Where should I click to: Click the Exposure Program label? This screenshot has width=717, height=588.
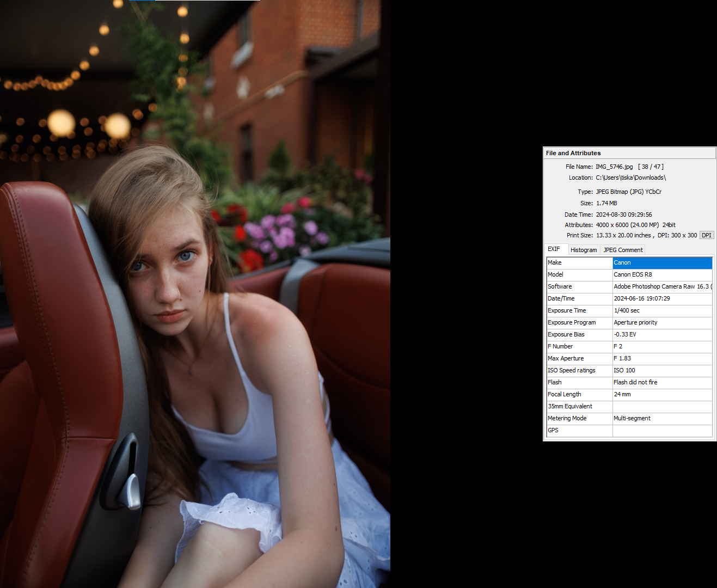pos(579,322)
